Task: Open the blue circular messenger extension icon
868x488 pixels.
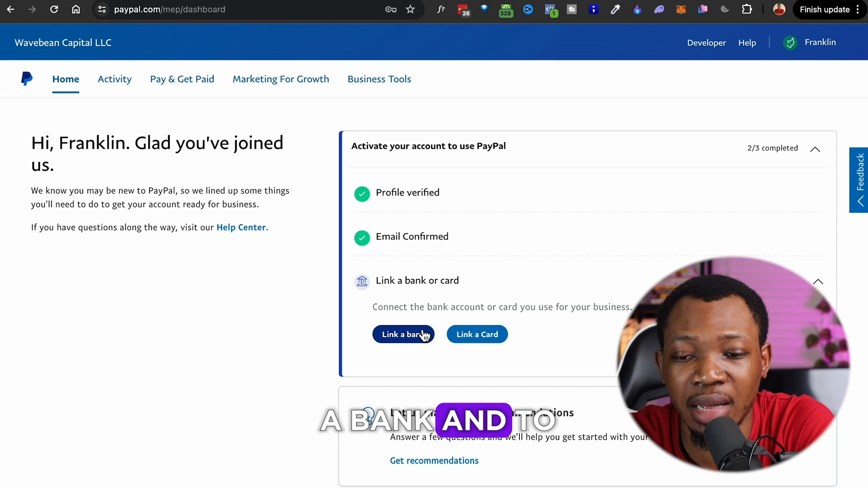Action: click(528, 9)
